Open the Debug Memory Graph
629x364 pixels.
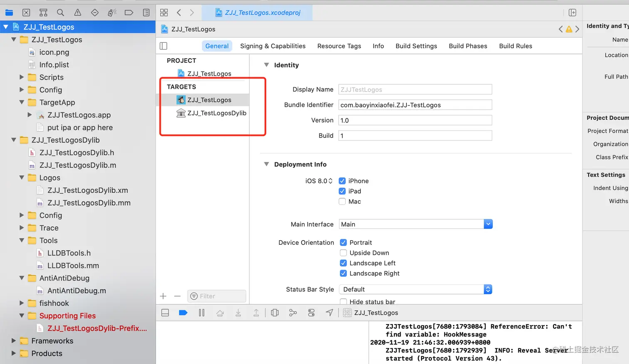[x=293, y=313]
